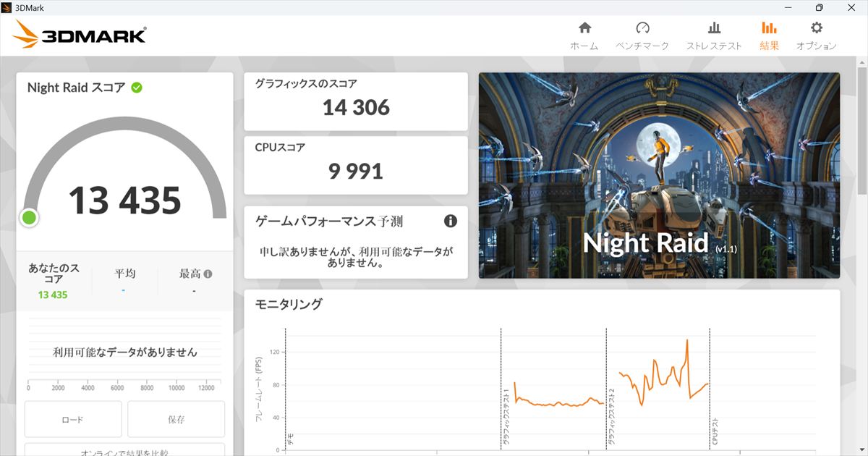Click the green あなたのスコア 13 435 value
Image resolution: width=868 pixels, height=456 pixels.
[53, 295]
